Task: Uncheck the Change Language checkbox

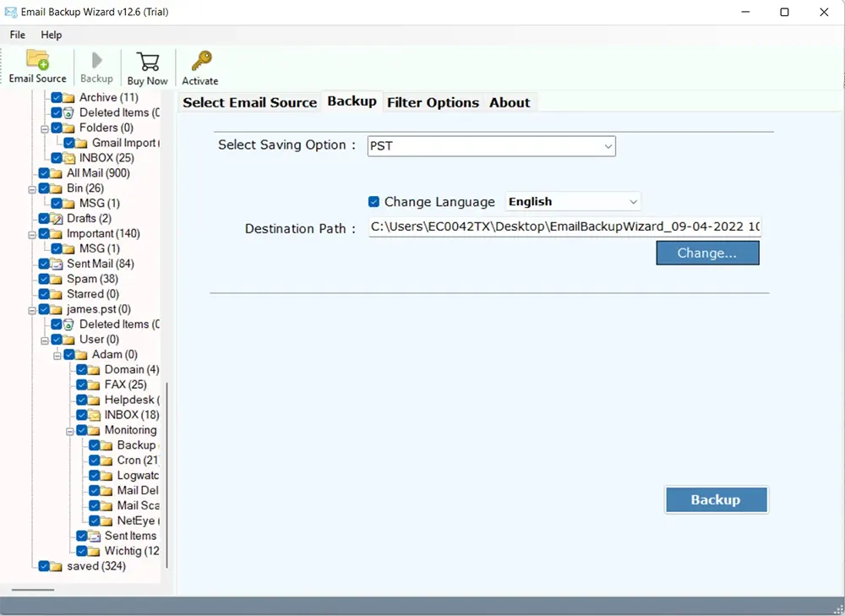Action: (373, 202)
